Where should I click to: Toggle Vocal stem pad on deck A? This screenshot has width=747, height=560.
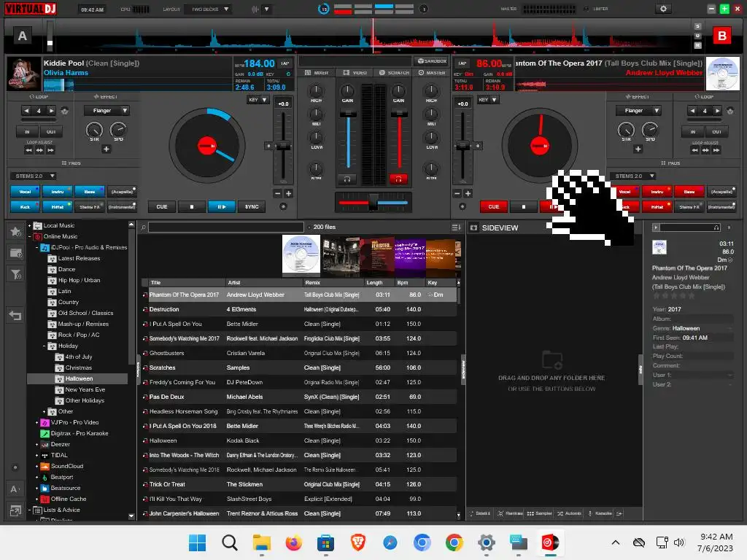click(25, 192)
